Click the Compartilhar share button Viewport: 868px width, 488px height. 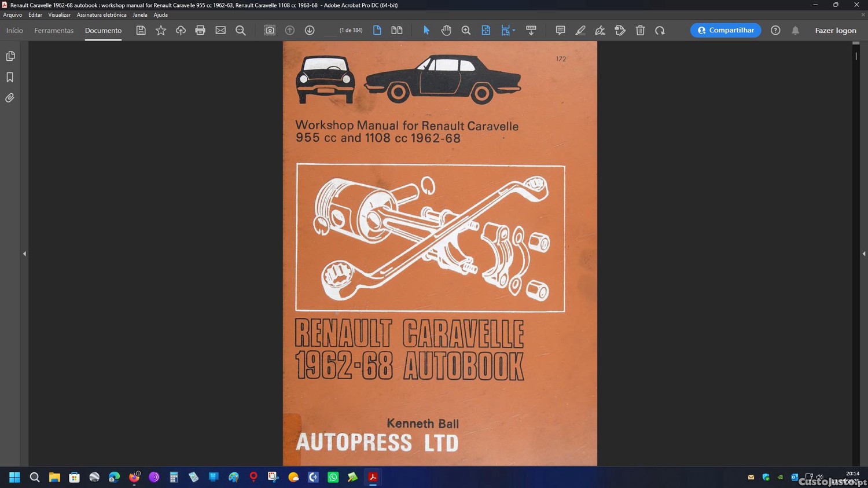(726, 30)
